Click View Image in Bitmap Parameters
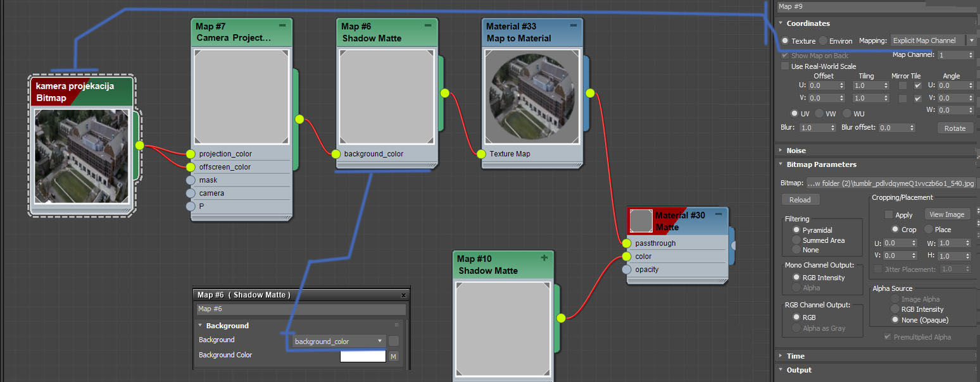 pyautogui.click(x=947, y=214)
